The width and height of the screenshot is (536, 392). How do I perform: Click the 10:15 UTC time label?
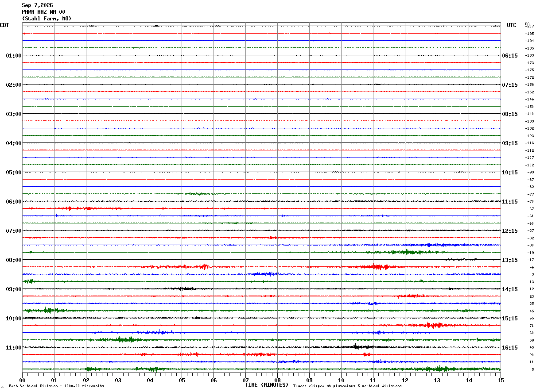510,173
